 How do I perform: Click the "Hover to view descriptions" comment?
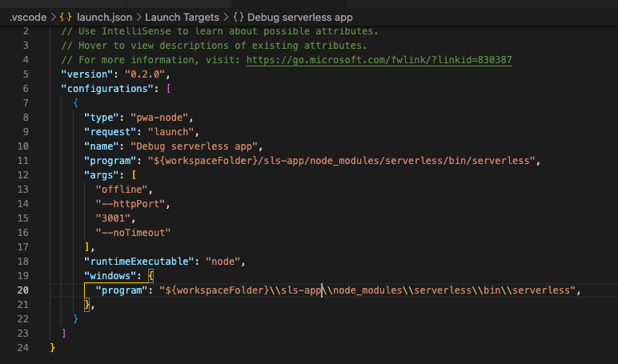[x=214, y=46]
